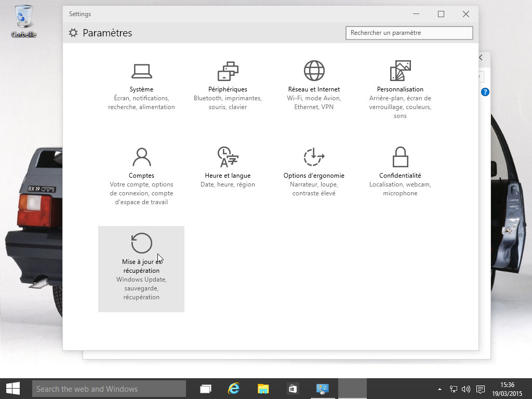Click the Rechercher un paramètre search box

click(409, 33)
